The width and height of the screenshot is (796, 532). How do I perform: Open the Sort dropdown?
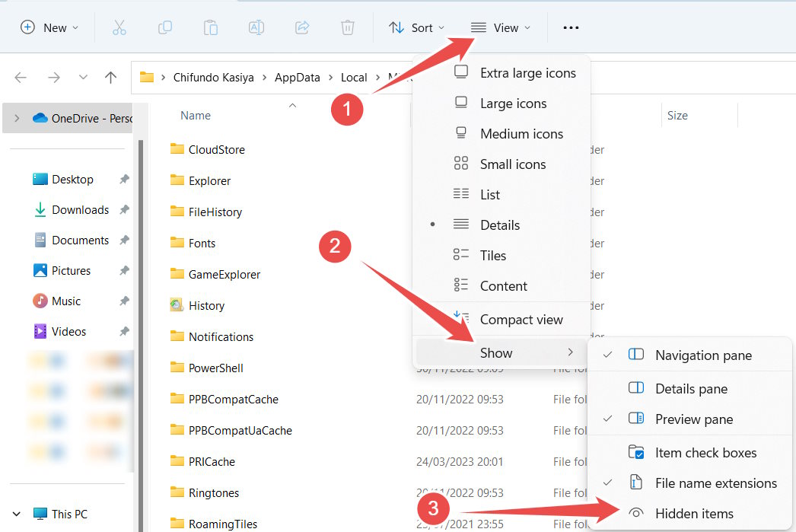tap(415, 27)
